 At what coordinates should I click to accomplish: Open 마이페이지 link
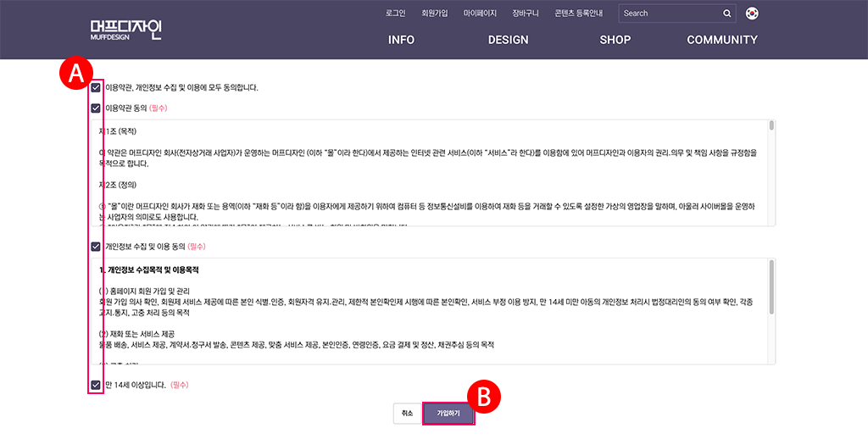click(480, 14)
